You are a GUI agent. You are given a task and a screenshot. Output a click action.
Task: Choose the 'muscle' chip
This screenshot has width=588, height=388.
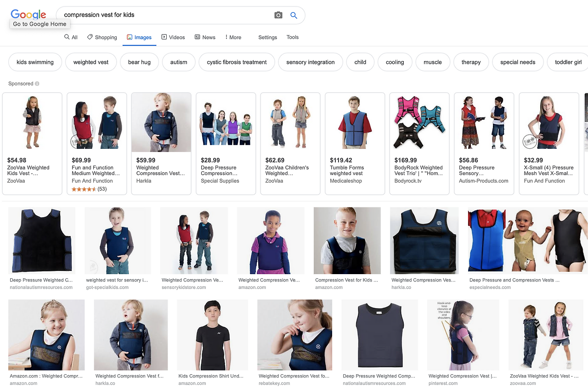[433, 62]
